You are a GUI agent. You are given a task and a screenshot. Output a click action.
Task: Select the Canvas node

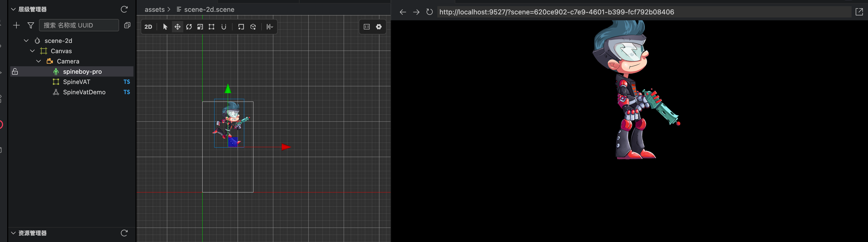[x=61, y=51]
